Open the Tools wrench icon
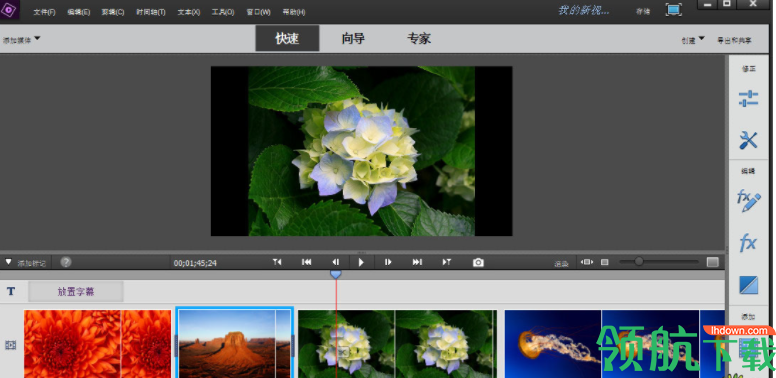The width and height of the screenshot is (776, 378). click(x=748, y=140)
